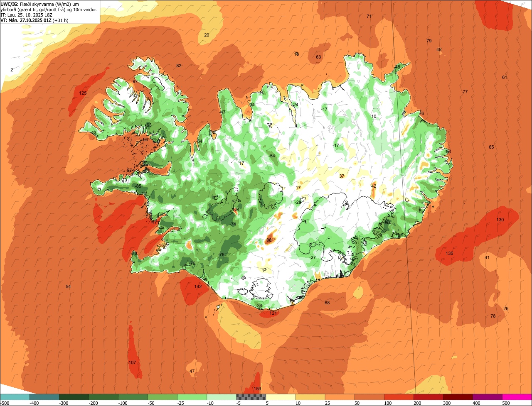Click the map value '56' on the east coast
Screen dimensions: 532x406
(x=448, y=152)
